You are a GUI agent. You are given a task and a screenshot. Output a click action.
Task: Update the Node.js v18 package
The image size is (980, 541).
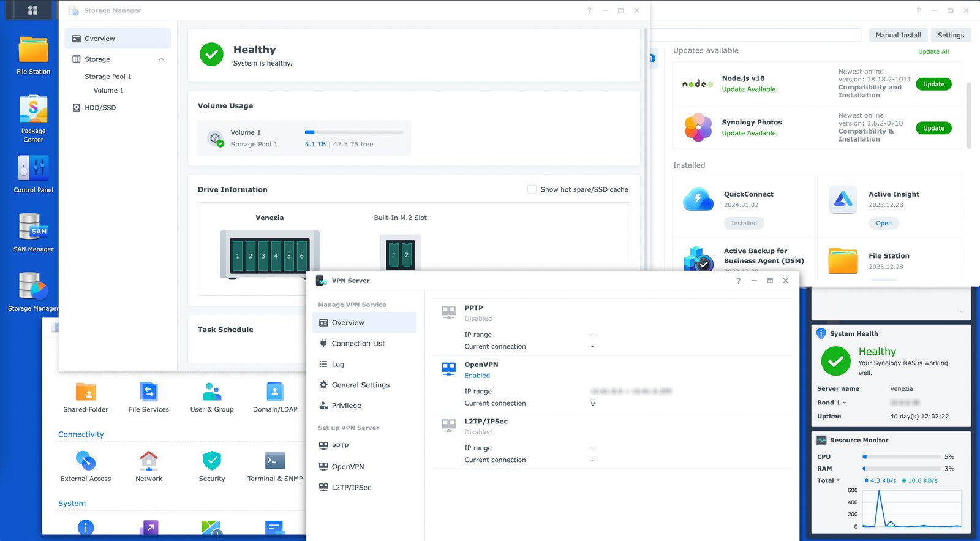tap(933, 85)
